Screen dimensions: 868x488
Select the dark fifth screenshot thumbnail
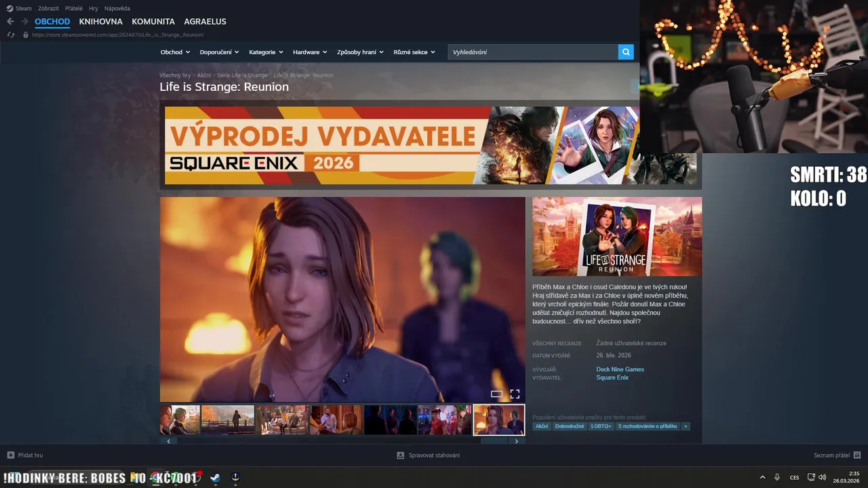click(x=391, y=420)
